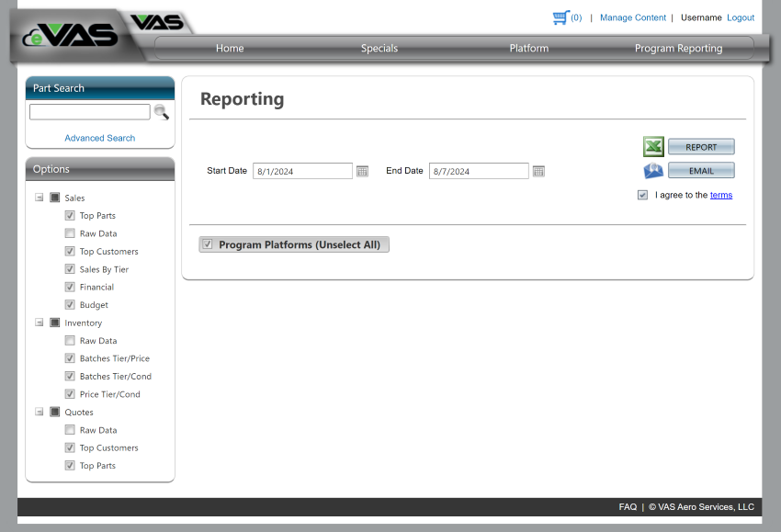Open the shopping cart icon
The width and height of the screenshot is (781, 532).
(560, 17)
